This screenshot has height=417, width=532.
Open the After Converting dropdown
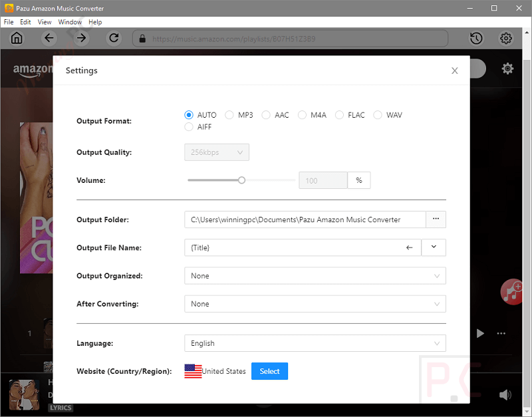(x=315, y=304)
